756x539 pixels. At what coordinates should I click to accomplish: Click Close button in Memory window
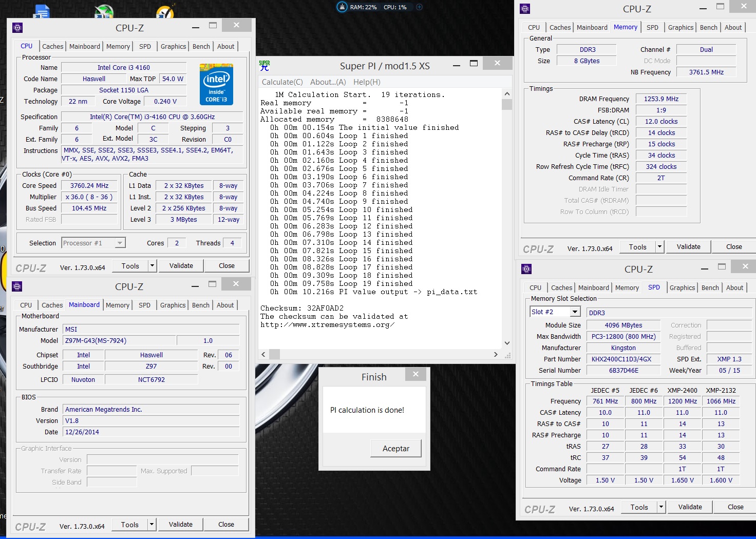734,247
